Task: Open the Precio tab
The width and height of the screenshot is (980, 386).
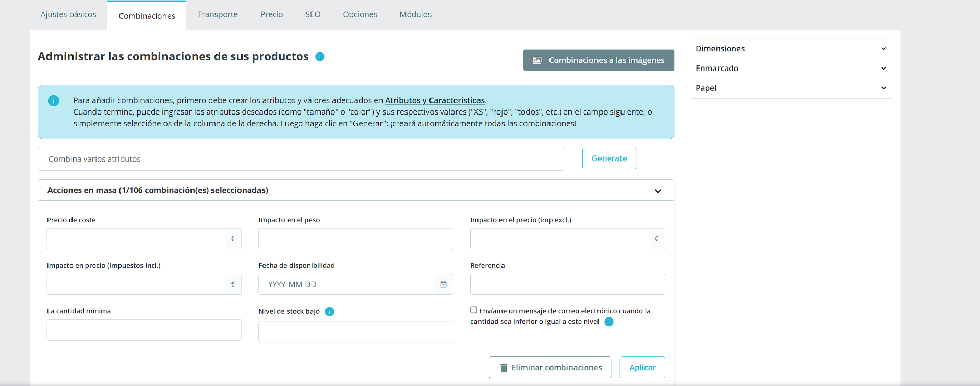Action: pos(272,15)
